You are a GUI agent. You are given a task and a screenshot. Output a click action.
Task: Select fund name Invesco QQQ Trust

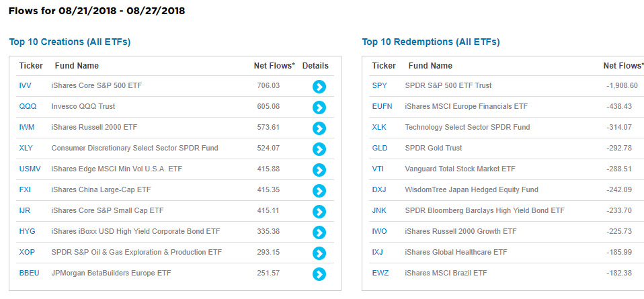tap(83, 106)
